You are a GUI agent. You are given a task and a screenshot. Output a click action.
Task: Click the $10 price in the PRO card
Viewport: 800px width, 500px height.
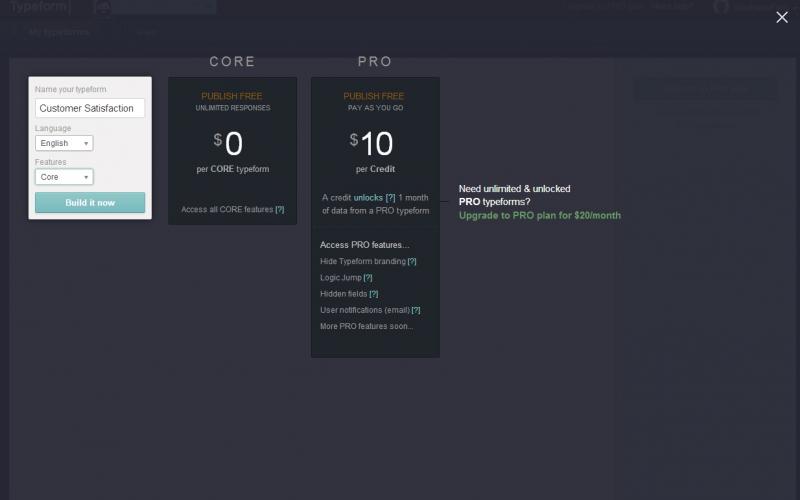371,143
